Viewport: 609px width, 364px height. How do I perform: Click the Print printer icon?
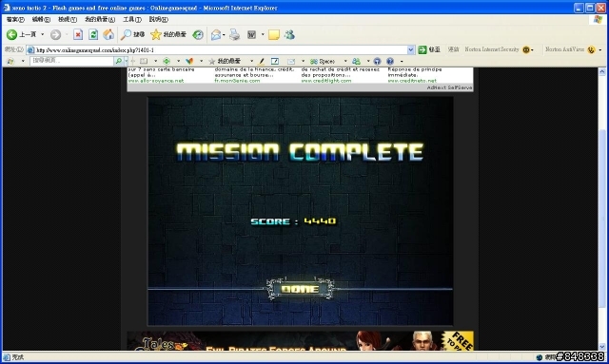(x=235, y=34)
